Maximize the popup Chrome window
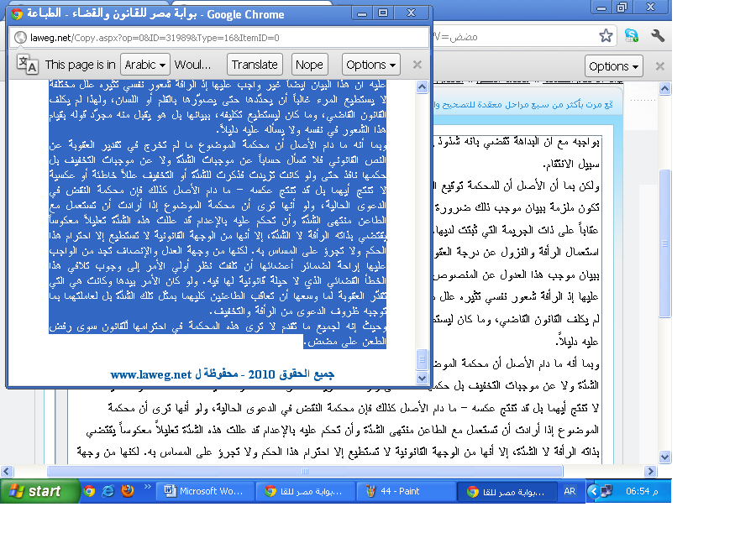 [x=383, y=13]
